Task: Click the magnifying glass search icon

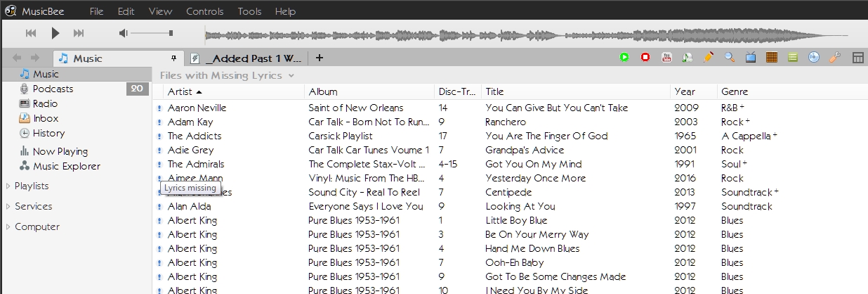Action: click(730, 58)
